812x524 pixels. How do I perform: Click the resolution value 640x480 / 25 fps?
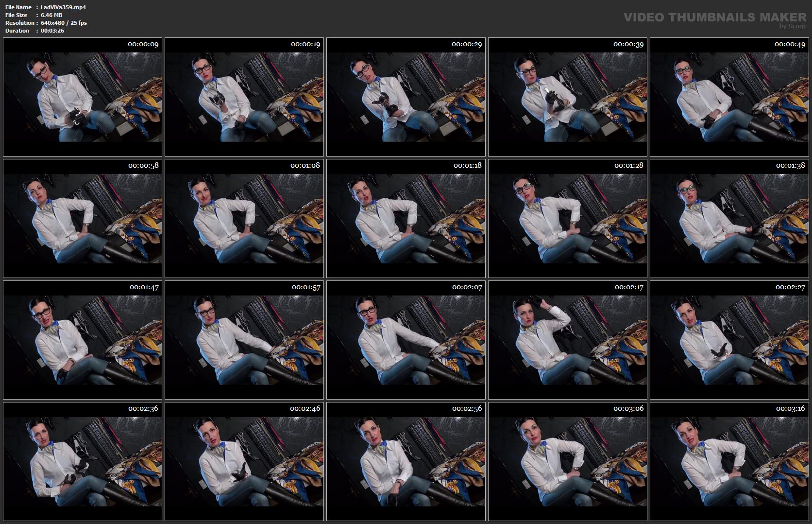(64, 23)
